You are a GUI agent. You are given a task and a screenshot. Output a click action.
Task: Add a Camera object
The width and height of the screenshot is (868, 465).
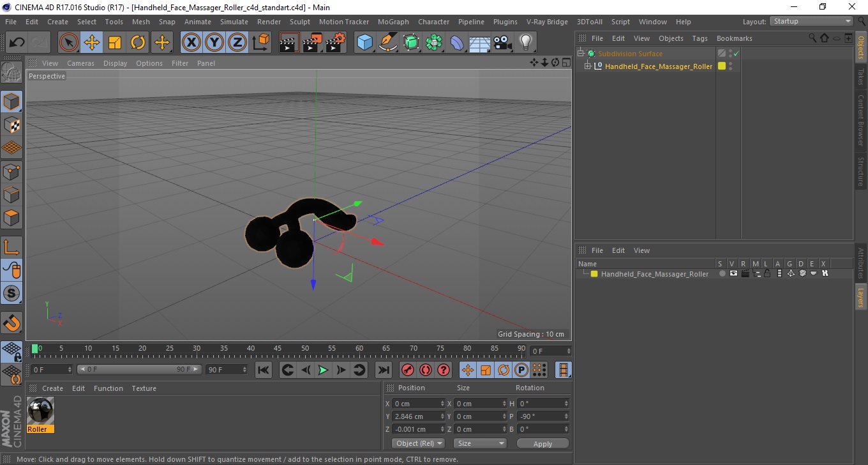[503, 43]
